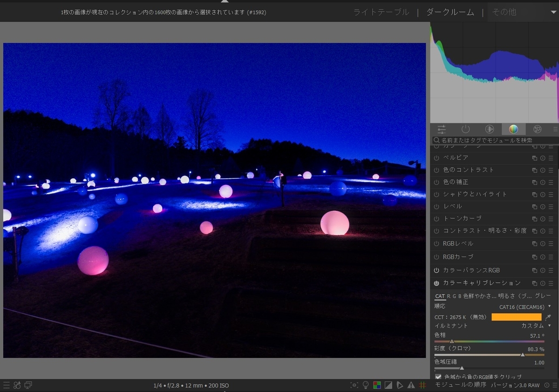
Task: Enable the raw overexposed warning indicator
Action: pos(410,385)
